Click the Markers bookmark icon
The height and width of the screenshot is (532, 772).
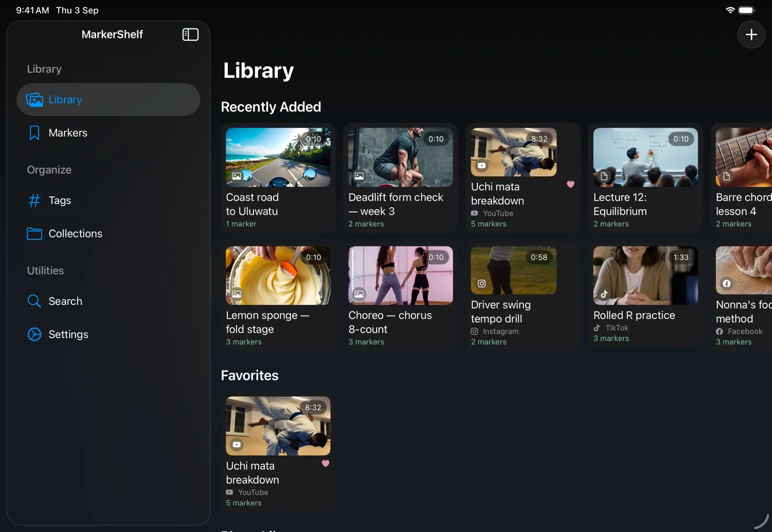[x=34, y=133]
